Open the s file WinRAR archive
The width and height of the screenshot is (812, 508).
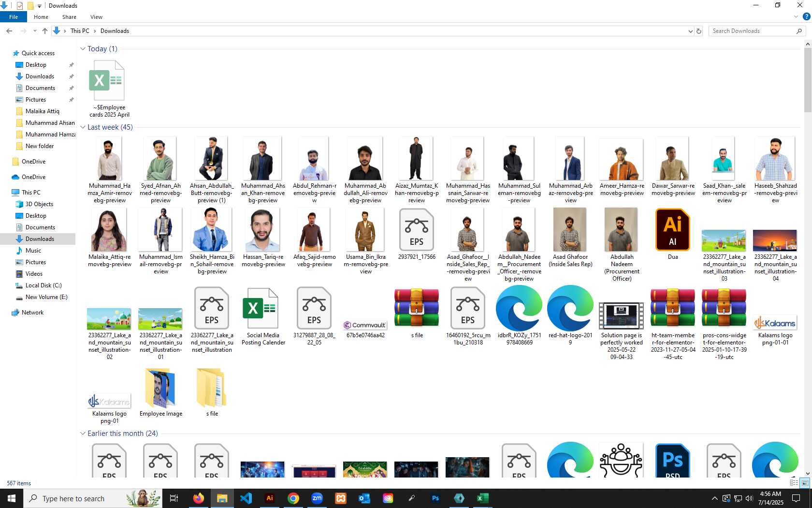417,313
